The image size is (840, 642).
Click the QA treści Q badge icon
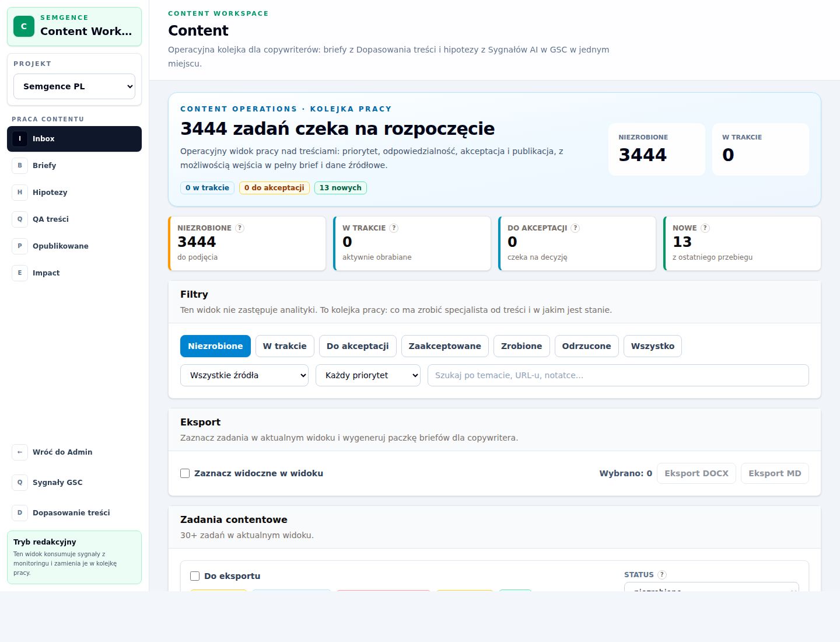click(20, 219)
